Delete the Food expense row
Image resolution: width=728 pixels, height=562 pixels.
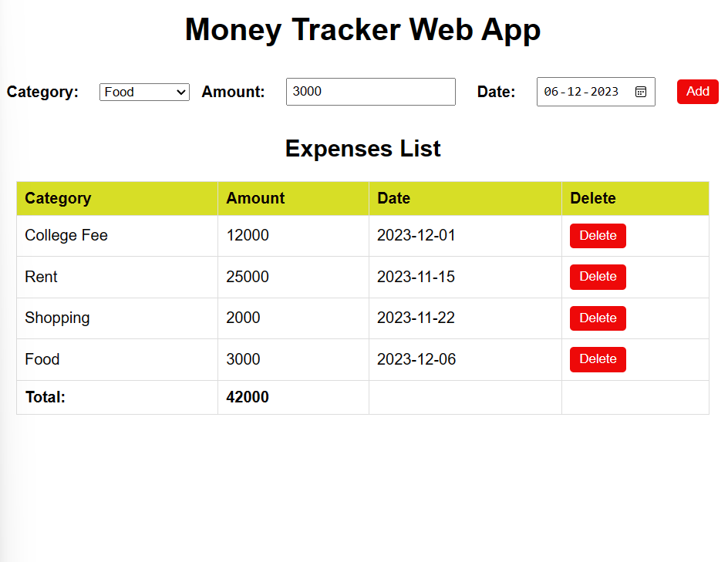coord(598,359)
